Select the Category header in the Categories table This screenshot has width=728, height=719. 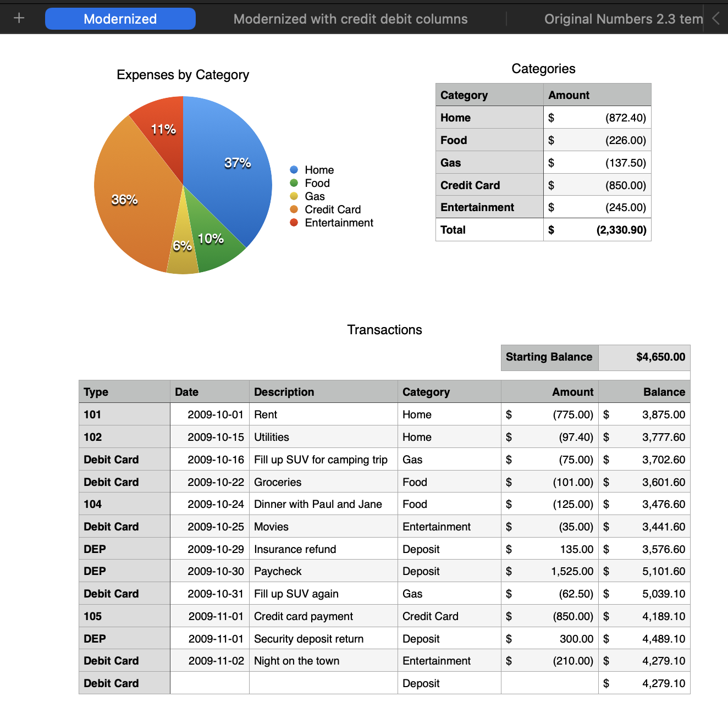489,95
